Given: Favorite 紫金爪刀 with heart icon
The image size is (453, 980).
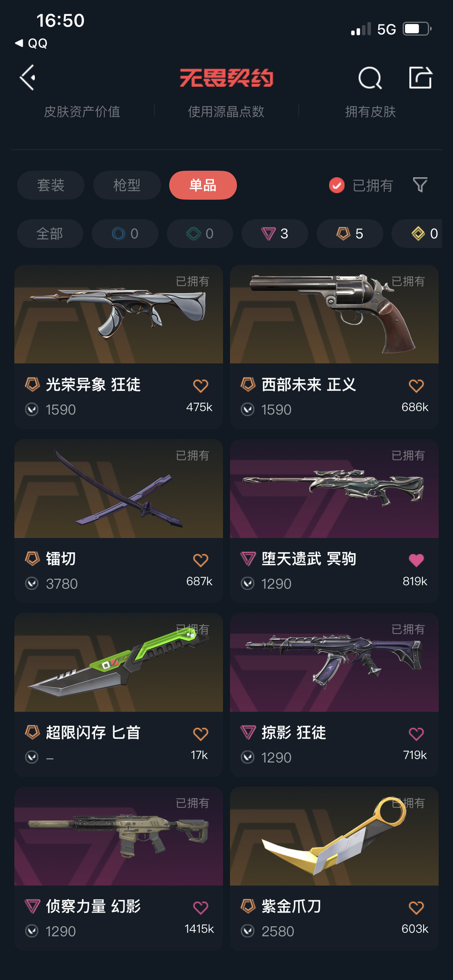Looking at the screenshot, I should tap(416, 907).
